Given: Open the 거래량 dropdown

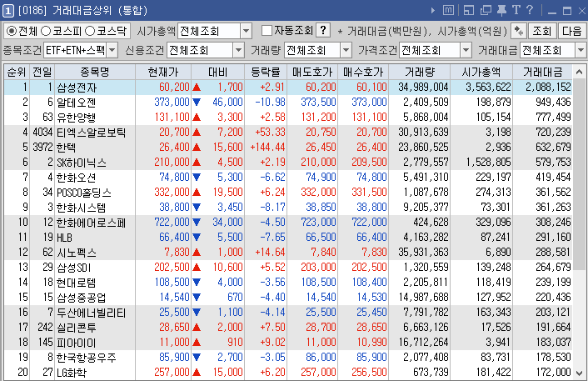Looking at the screenshot, I should [346, 50].
